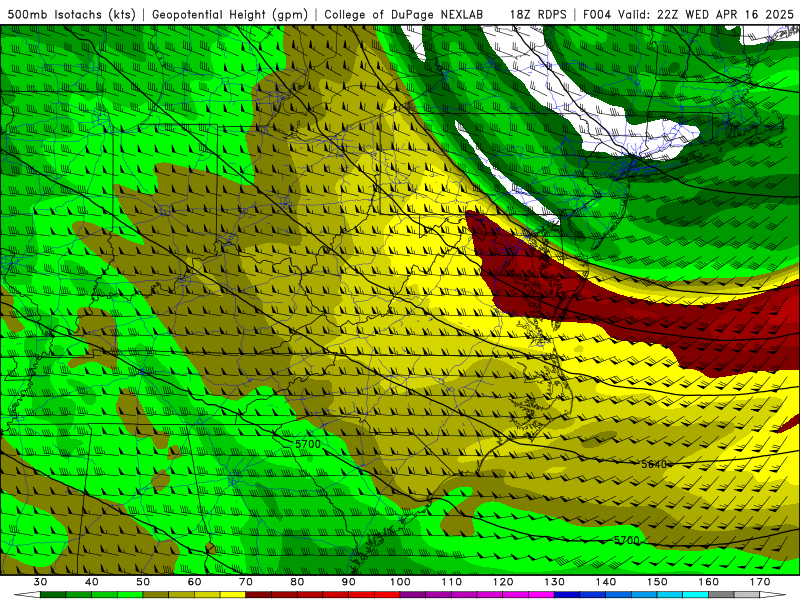This screenshot has height=600, width=800.
Task: Click the darkest green swatch starting the legend bar
Action: (53, 595)
